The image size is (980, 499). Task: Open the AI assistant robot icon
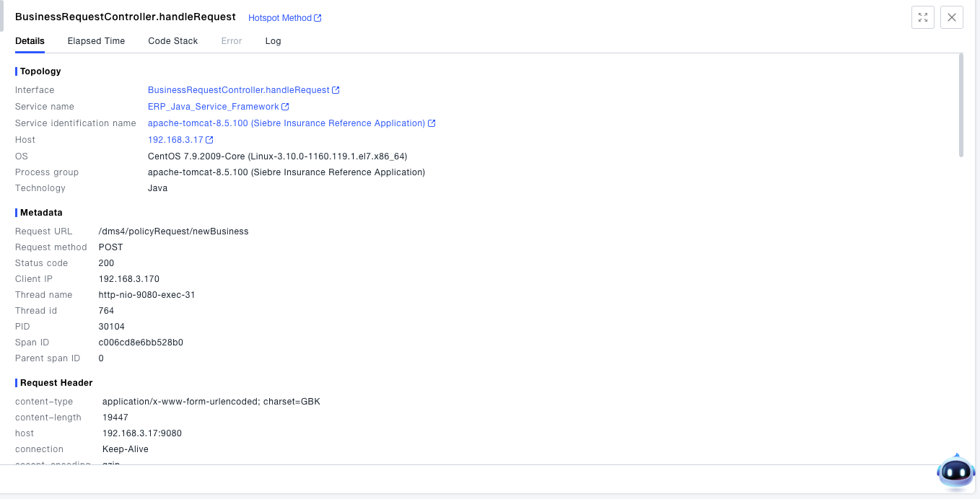(x=955, y=472)
